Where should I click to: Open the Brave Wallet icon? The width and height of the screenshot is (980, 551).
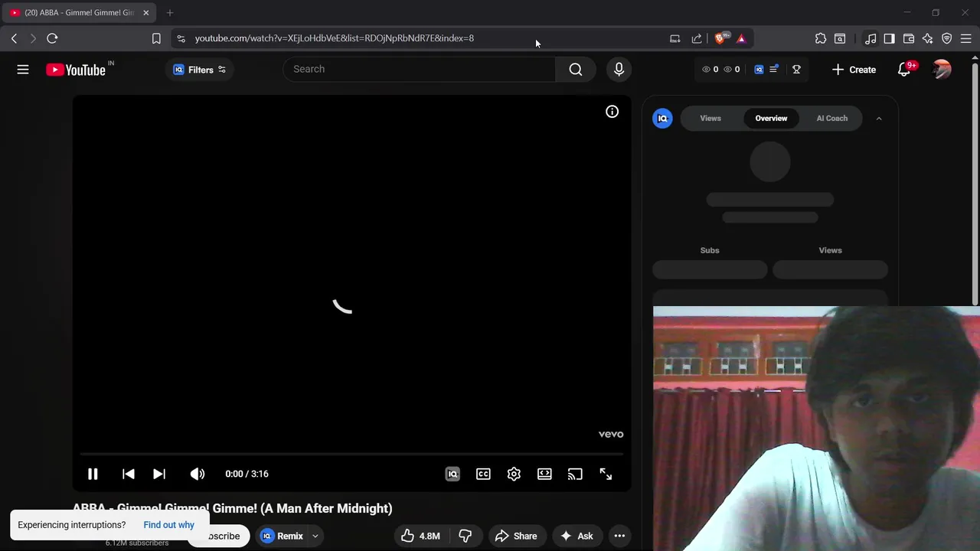point(909,38)
